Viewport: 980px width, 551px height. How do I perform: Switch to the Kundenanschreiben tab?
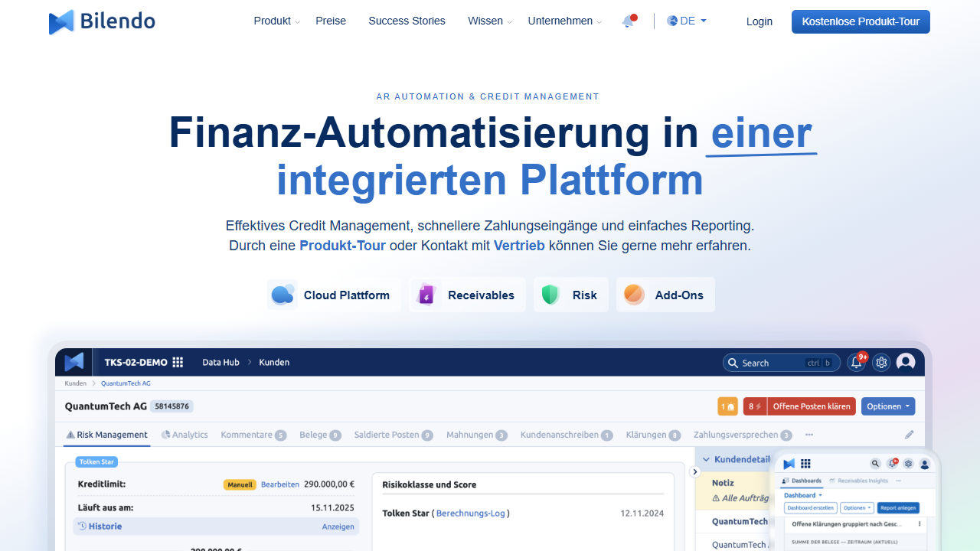[x=567, y=435]
